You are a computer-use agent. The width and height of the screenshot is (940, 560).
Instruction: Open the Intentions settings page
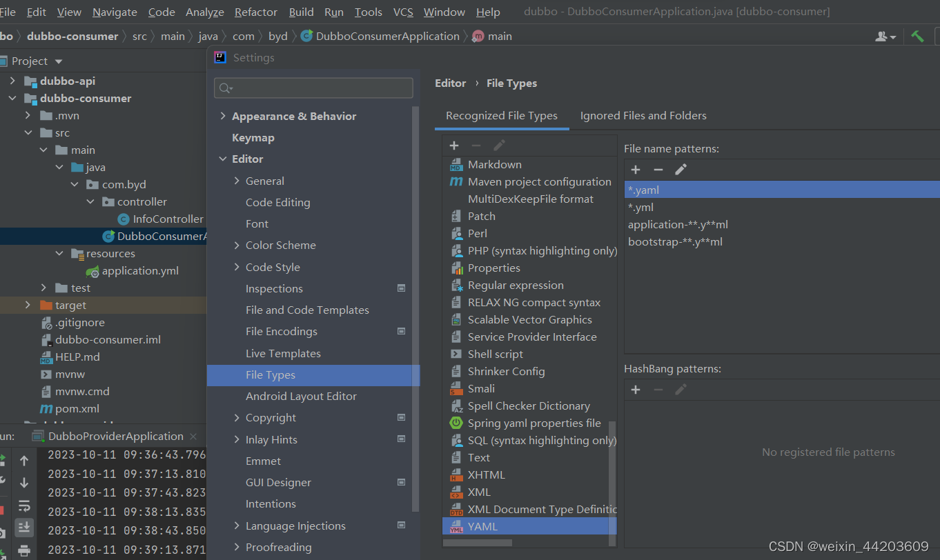tap(271, 503)
